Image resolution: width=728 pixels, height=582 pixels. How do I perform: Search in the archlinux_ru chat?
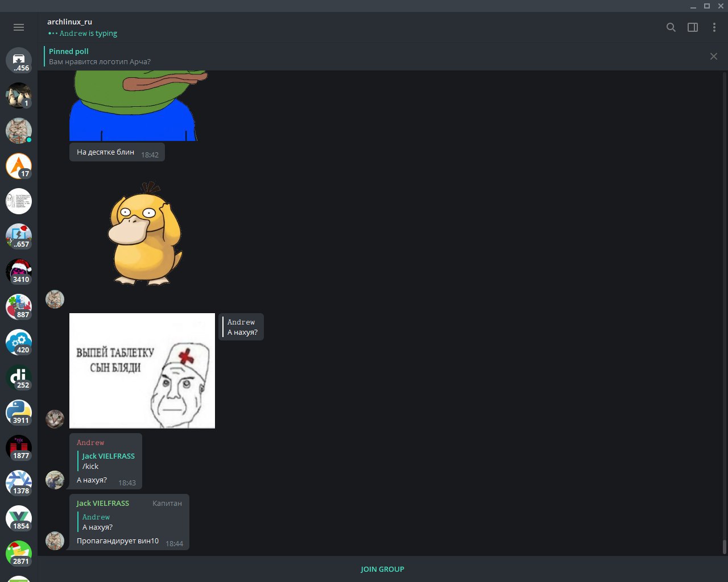(671, 27)
